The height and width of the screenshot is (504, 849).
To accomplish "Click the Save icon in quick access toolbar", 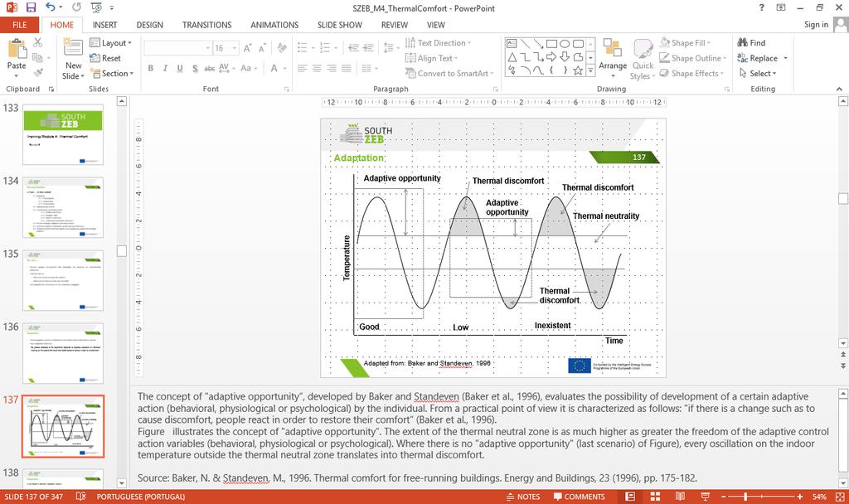I will (31, 7).
